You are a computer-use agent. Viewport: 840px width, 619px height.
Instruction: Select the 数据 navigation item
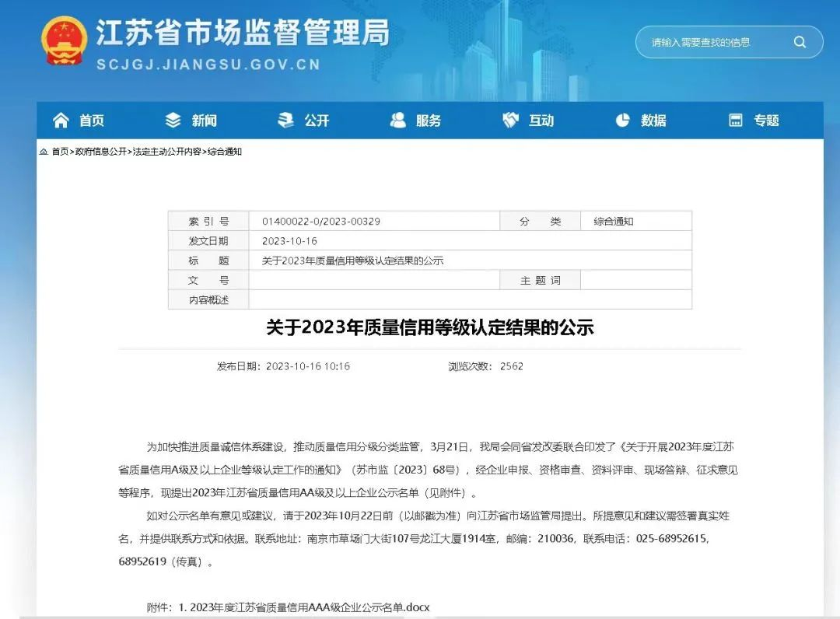(653, 121)
